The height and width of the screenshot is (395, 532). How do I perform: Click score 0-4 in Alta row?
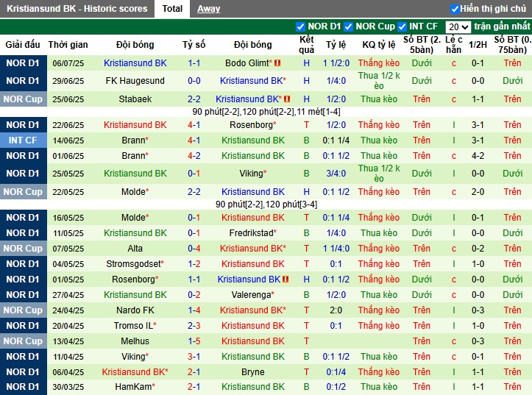(x=194, y=248)
